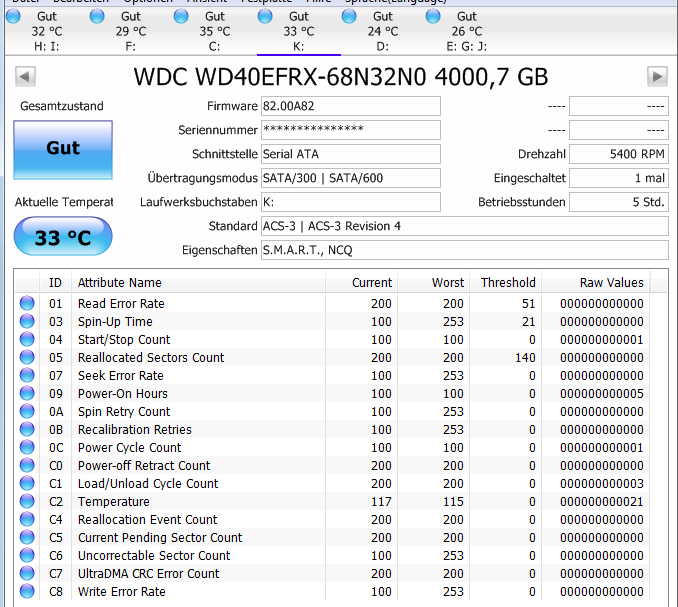Click raw value 000000000005 in Power-On Hours row
The image size is (678, 607).
[602, 393]
